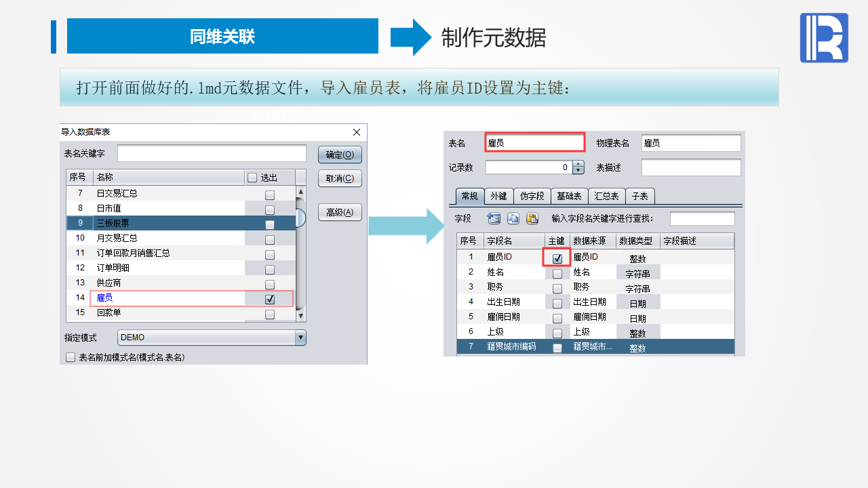Viewport: 868px width, 488px height.
Task: Select the 订单回款月销售汇总 row name
Action: click(x=133, y=253)
